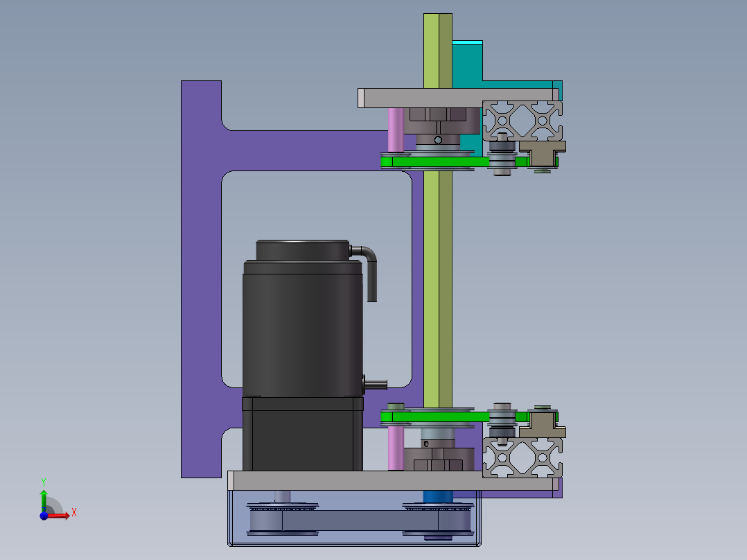Select the small side connector pin on the motor

376,384
